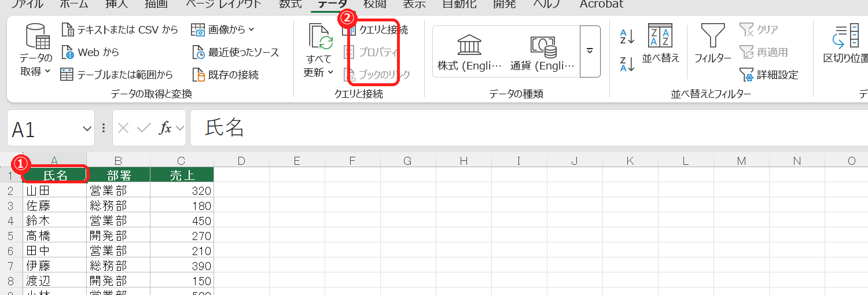Screen dimensions: 868x295
Task: Expand the データの種類 gallery
Action: point(590,51)
